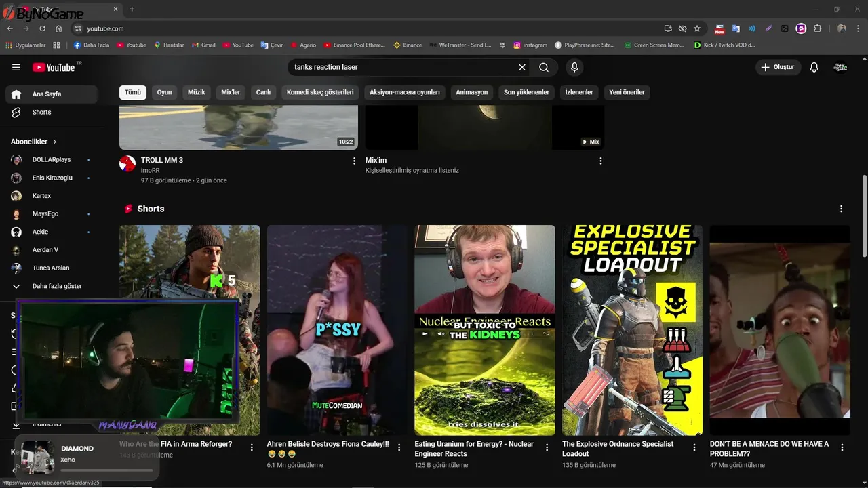Click the install-app icon in address bar

click(x=668, y=28)
